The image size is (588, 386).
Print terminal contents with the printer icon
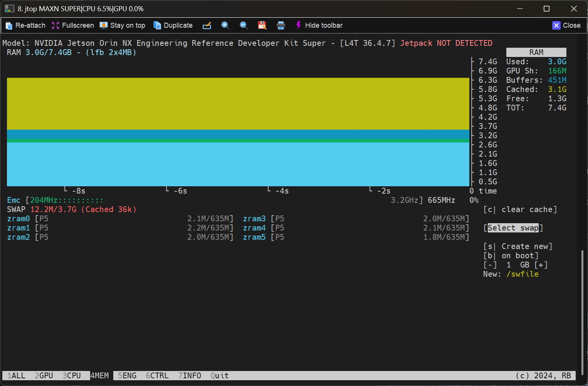pos(281,25)
